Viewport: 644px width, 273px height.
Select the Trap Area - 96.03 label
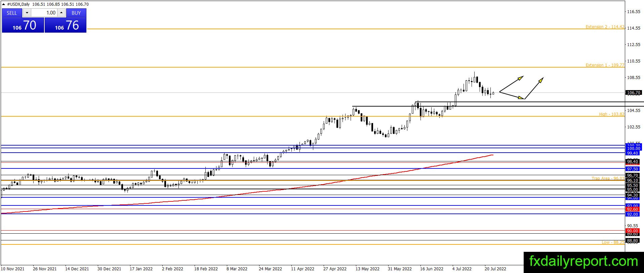(x=608, y=179)
